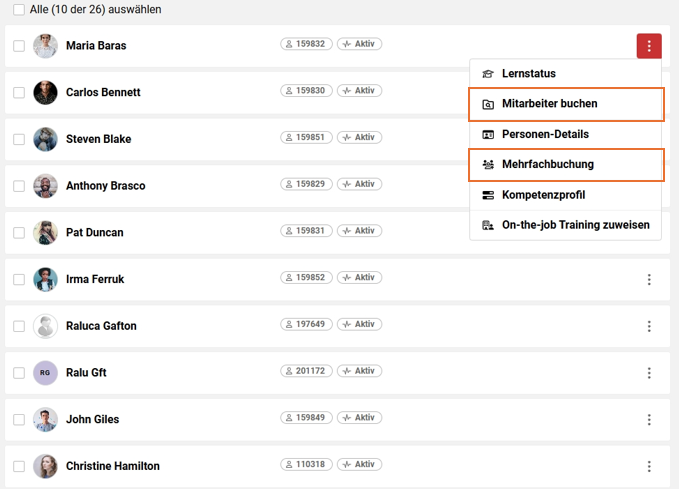Image resolution: width=679 pixels, height=489 pixels.
Task: Select Mehrfachbuchung in the context menu
Action: [x=566, y=165]
